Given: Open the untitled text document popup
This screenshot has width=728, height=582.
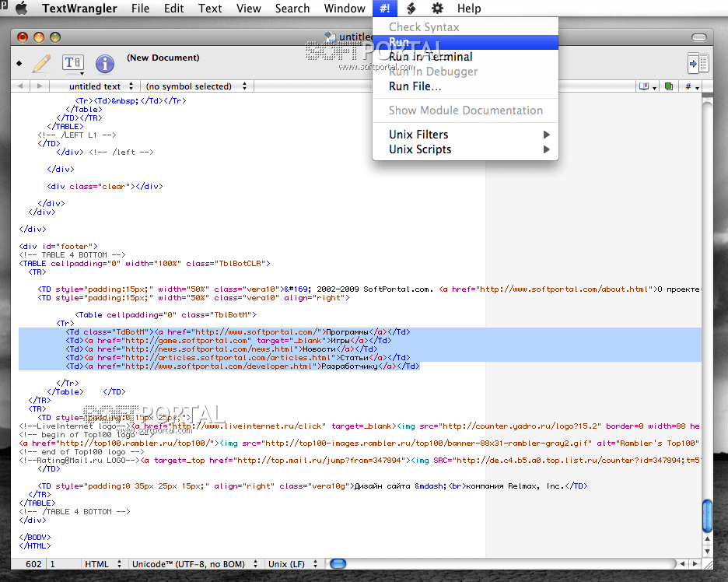Looking at the screenshot, I should pyautogui.click(x=96, y=86).
